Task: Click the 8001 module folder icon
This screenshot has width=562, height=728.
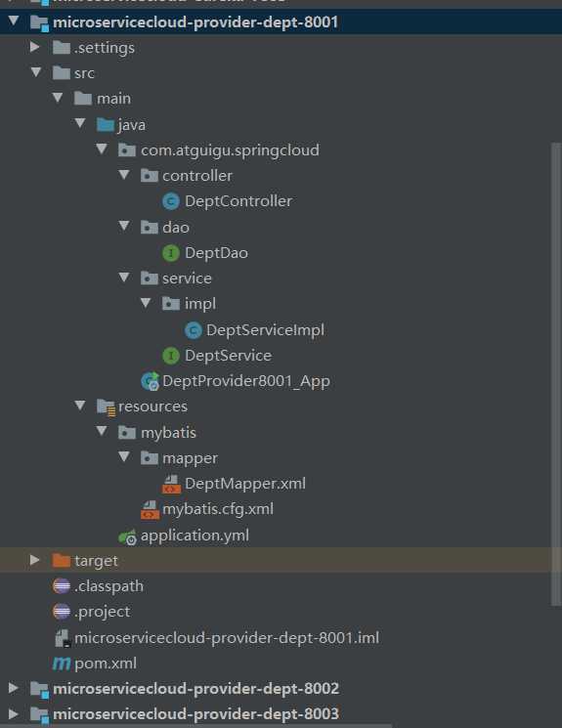Action: pos(39,22)
